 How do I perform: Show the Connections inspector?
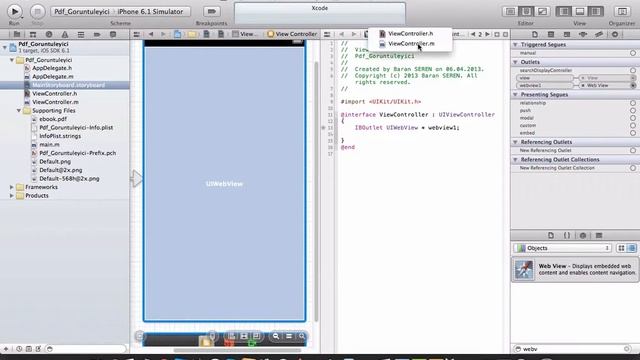(615, 34)
